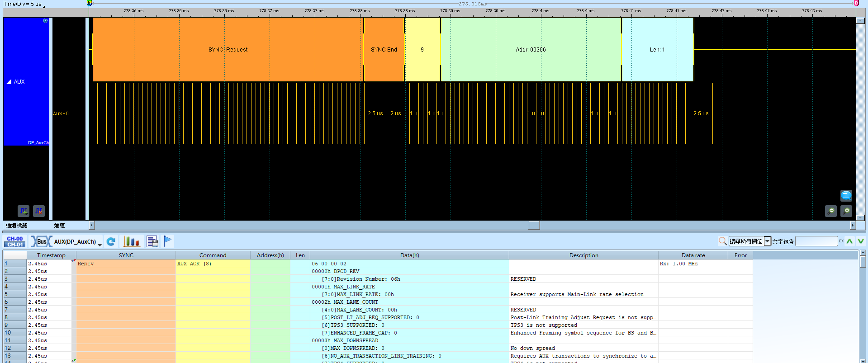Viewport: 868px width, 363px height.
Task: Click the search text input field
Action: (x=816, y=241)
